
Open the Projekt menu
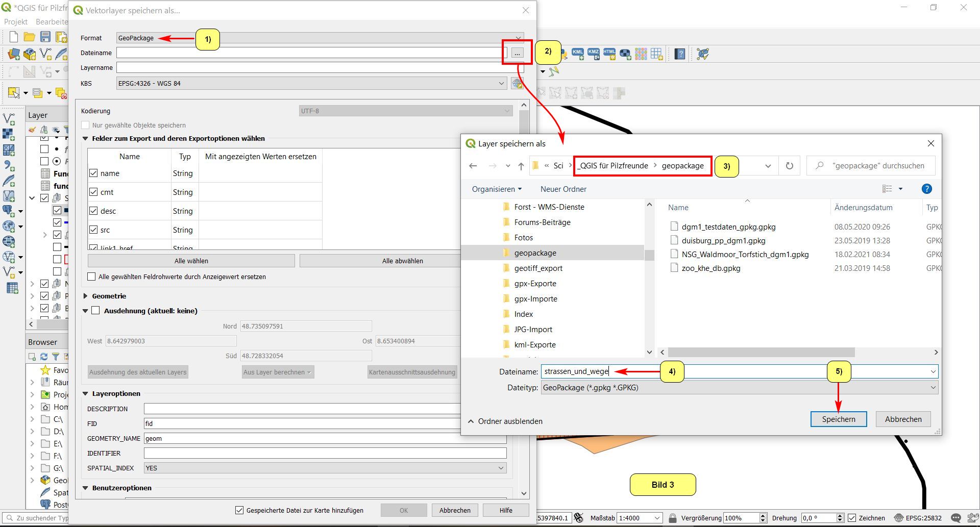coord(16,22)
